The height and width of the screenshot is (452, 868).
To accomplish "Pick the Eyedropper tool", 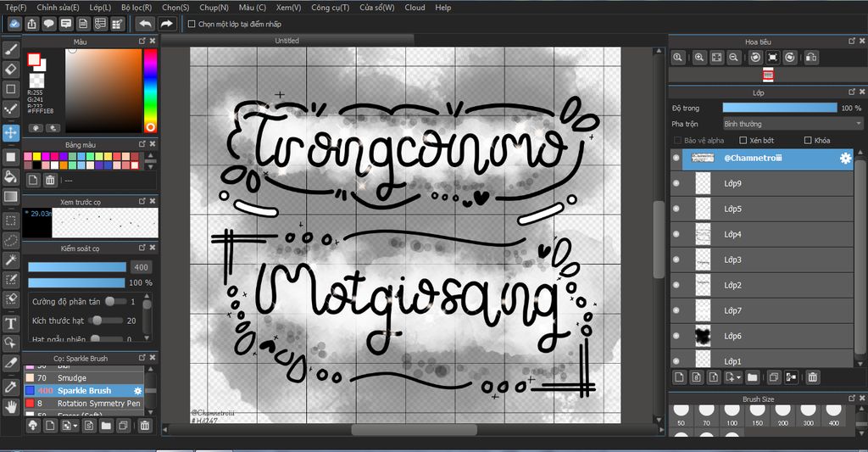I will pos(10,387).
